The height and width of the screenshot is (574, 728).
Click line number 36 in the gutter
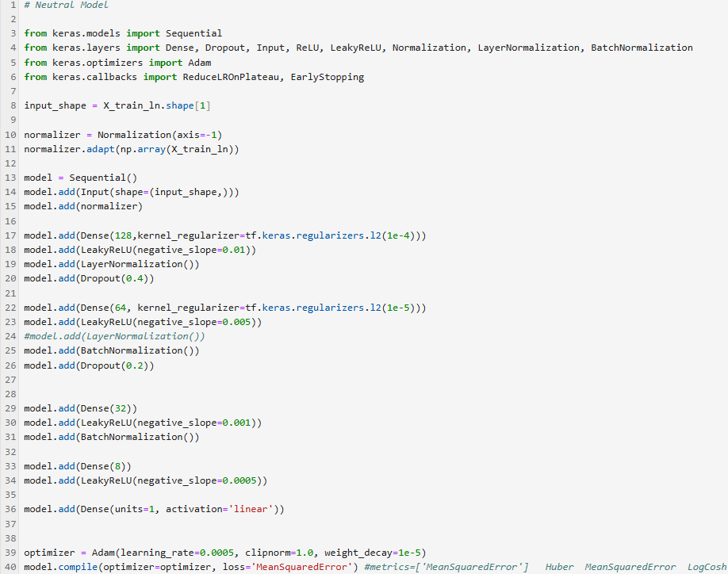tap(11, 509)
